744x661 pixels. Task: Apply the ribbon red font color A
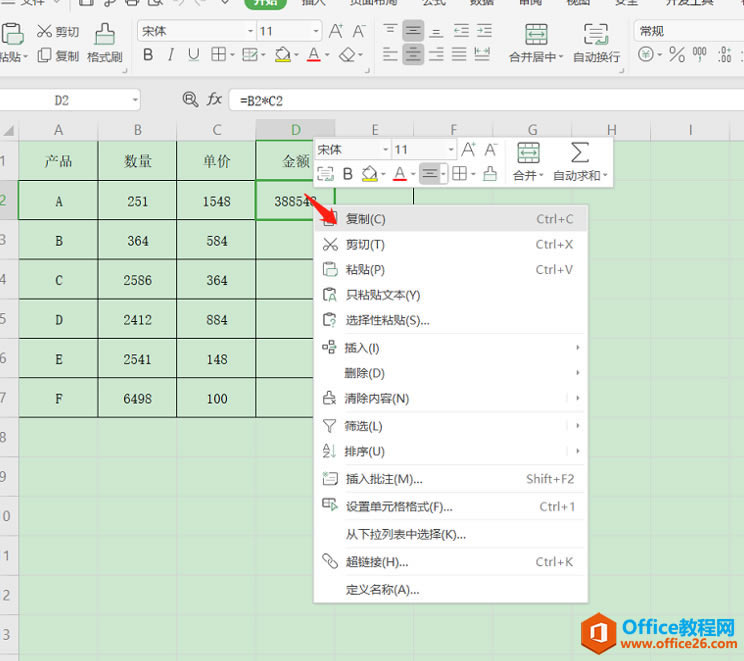pos(314,55)
